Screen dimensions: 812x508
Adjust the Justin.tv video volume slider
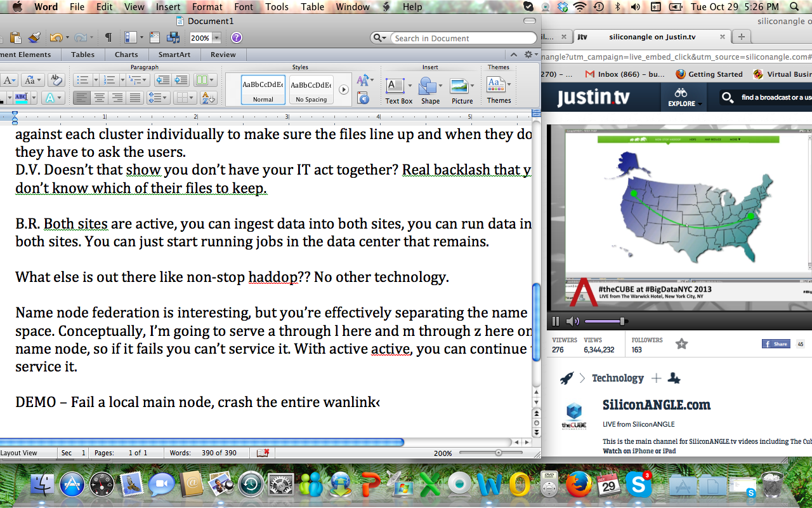coord(605,321)
